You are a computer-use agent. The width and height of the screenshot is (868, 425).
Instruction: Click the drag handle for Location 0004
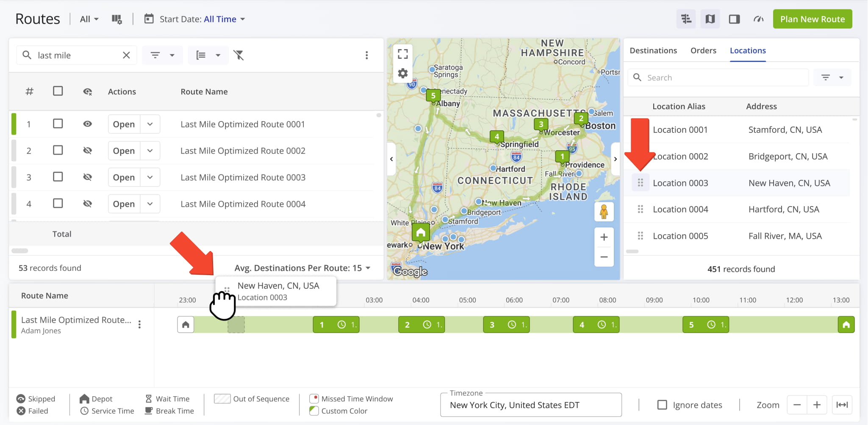pyautogui.click(x=640, y=209)
